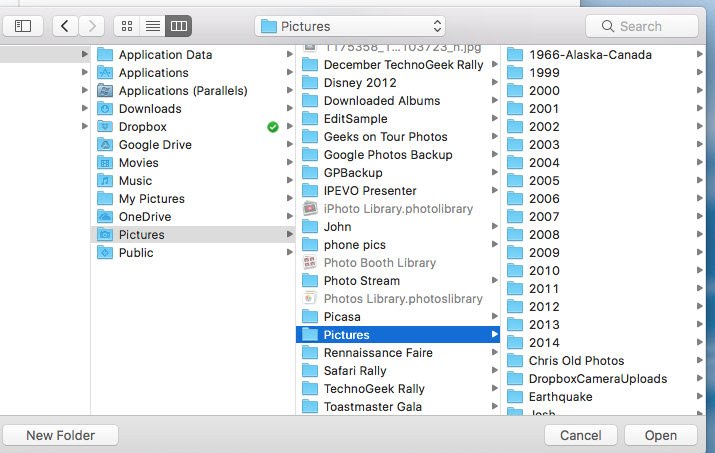Select the 2013 folder
This screenshot has width=715, height=453.
click(x=603, y=324)
